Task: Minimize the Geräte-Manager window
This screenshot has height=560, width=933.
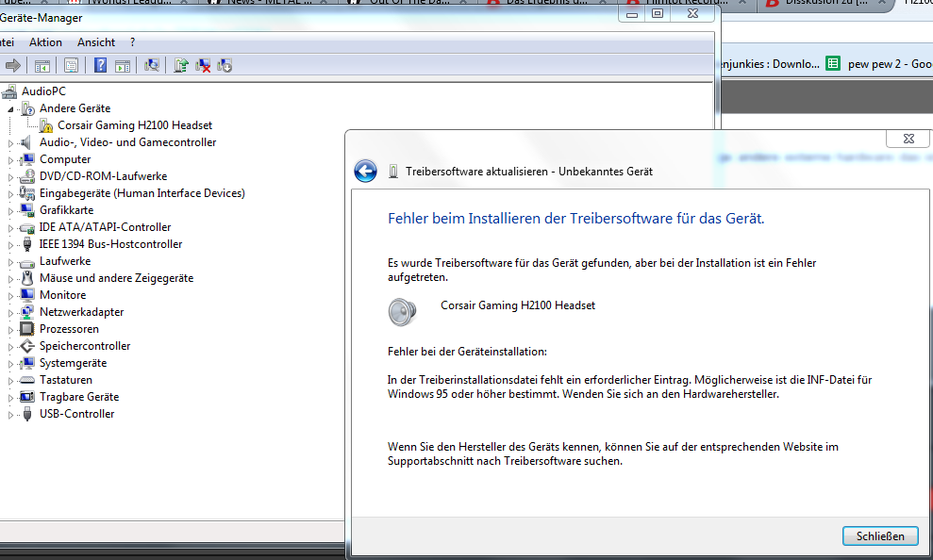Action: (632, 13)
